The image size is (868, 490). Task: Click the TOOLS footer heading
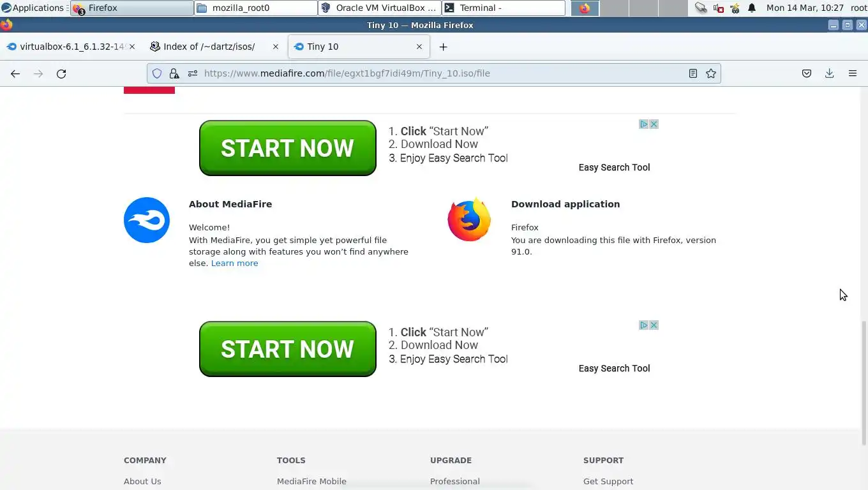point(291,460)
